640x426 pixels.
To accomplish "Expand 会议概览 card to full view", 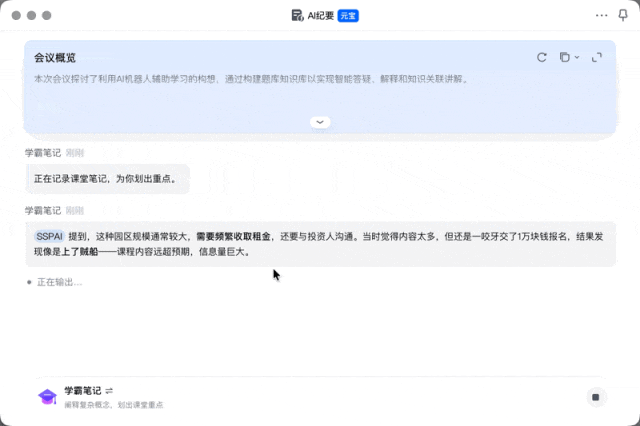I will coord(597,58).
